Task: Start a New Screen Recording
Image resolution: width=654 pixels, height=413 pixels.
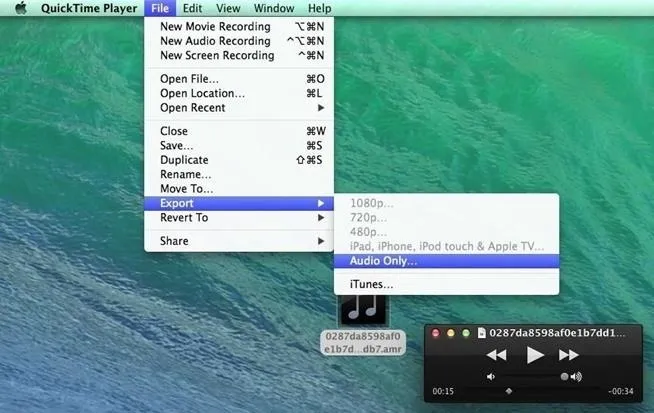Action: (x=239, y=55)
